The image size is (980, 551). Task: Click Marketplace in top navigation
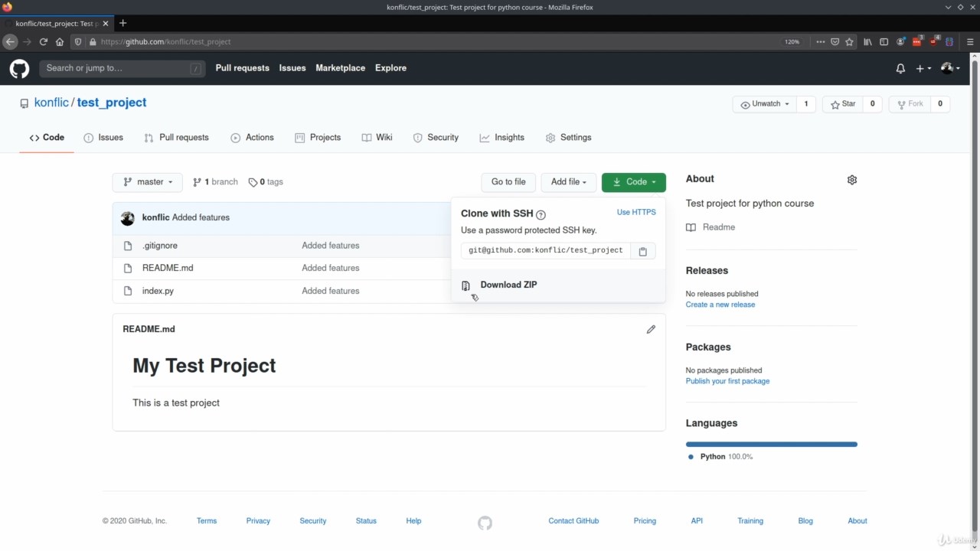tap(340, 68)
